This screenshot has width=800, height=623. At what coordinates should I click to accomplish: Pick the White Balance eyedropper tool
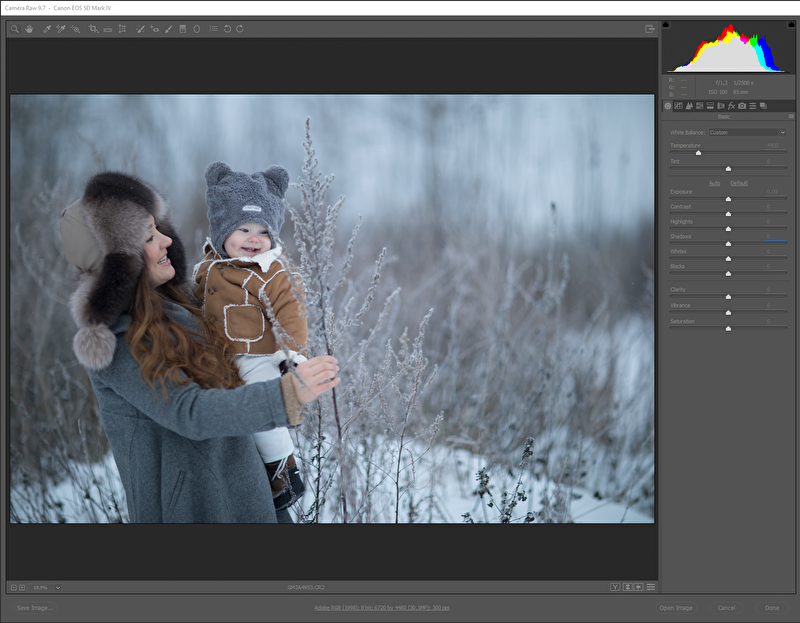point(47,29)
